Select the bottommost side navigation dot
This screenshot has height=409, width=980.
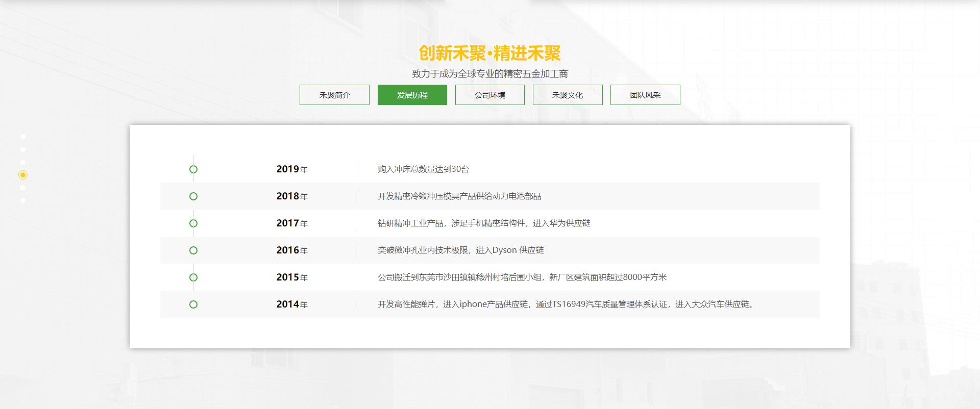[x=23, y=200]
